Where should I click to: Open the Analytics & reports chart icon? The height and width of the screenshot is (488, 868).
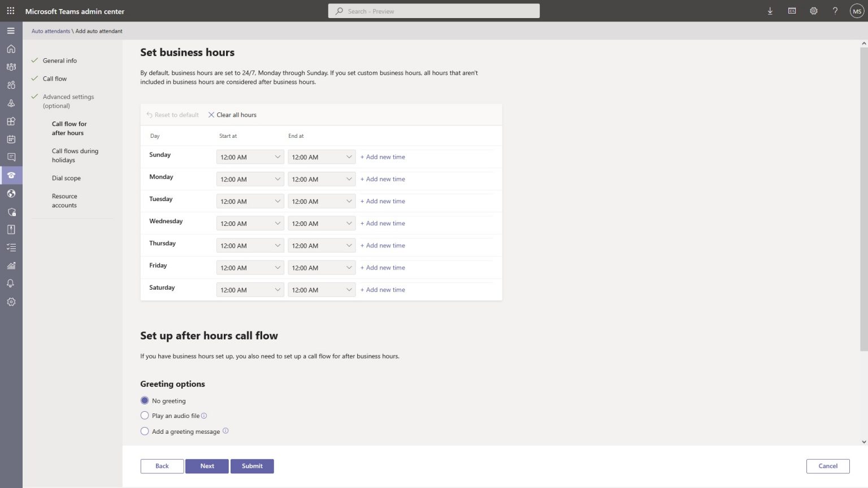click(10, 265)
